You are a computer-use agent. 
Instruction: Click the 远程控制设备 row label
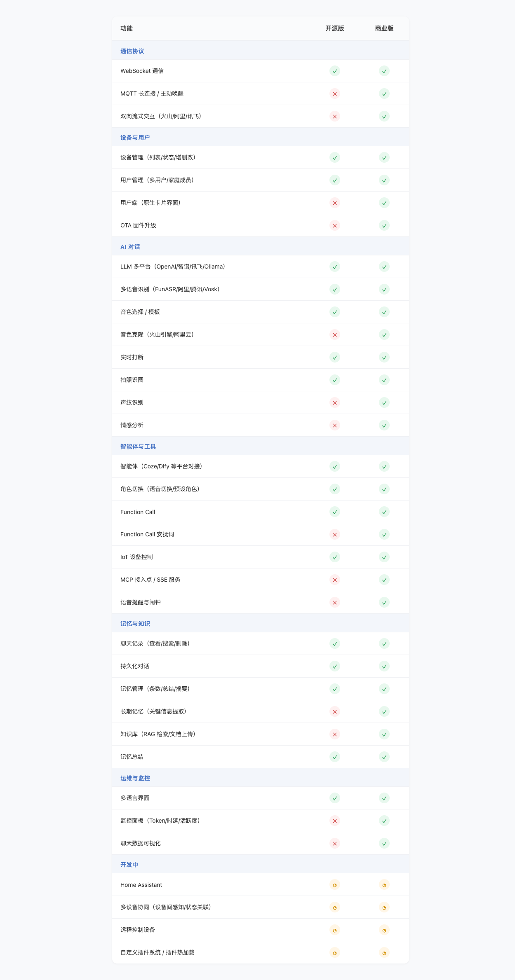tap(138, 930)
